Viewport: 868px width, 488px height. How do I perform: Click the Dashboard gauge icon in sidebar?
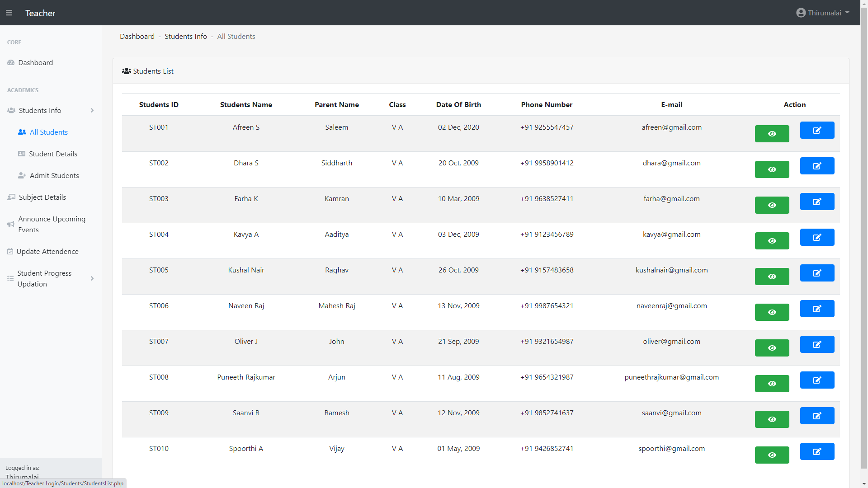[11, 63]
